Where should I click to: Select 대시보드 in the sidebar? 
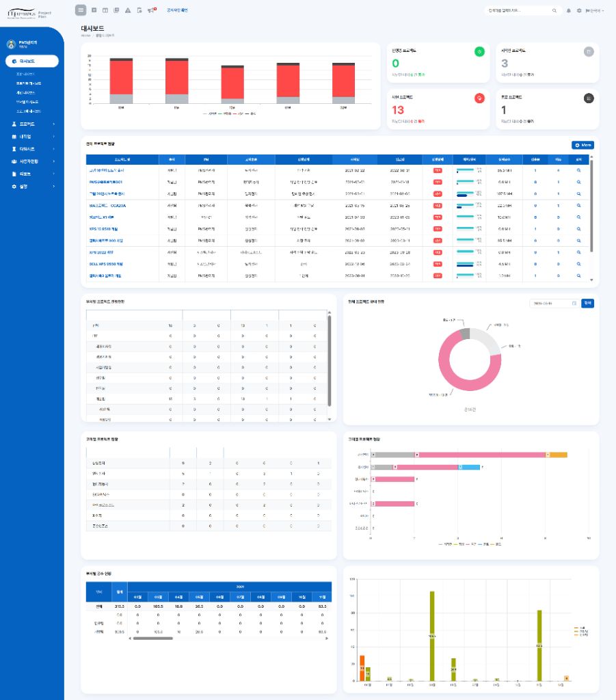[x=31, y=61]
